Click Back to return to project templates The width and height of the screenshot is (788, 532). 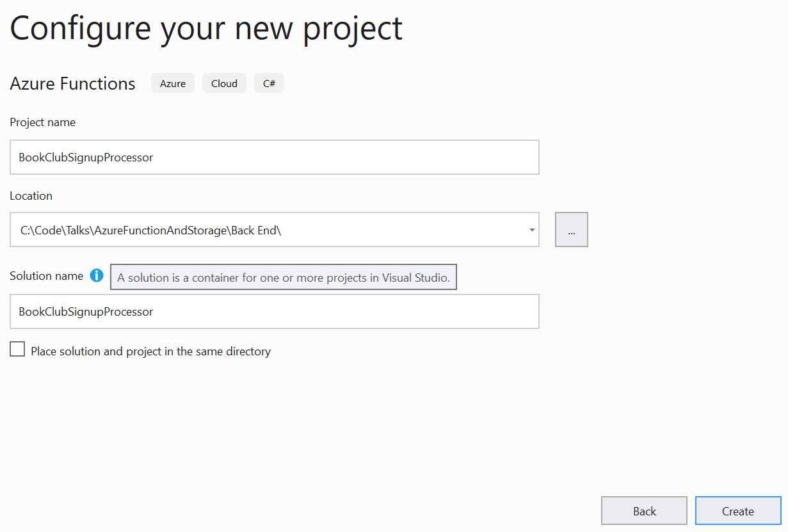[x=643, y=510]
